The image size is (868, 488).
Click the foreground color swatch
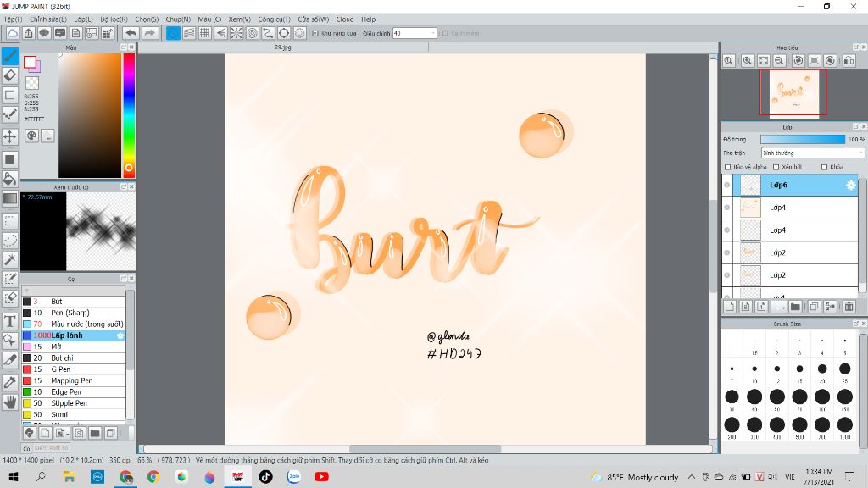(x=30, y=62)
